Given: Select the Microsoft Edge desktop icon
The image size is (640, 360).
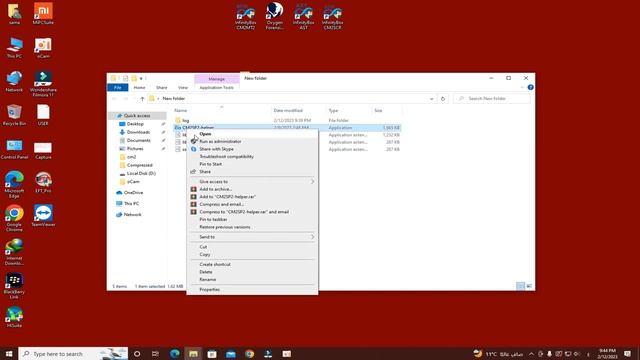Looking at the screenshot, I should click(14, 185).
